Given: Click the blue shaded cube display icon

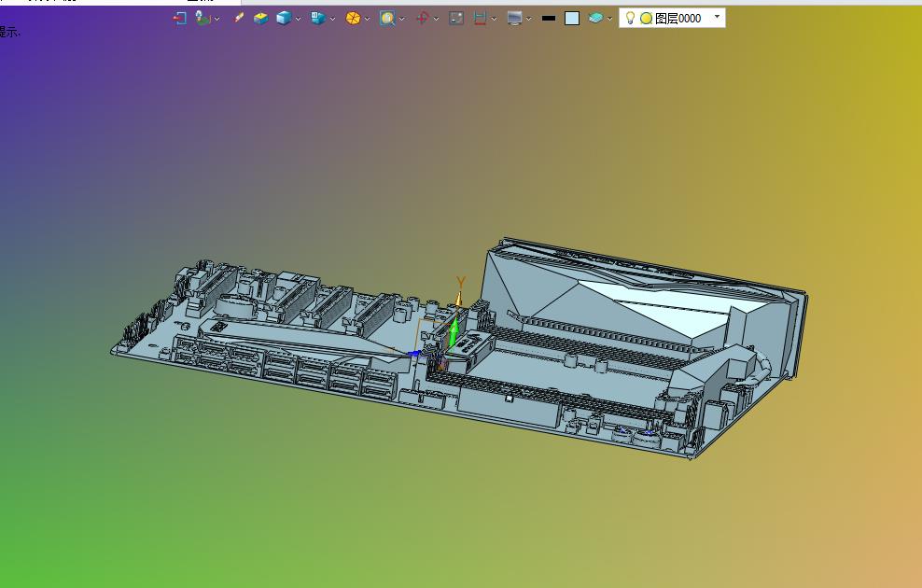Looking at the screenshot, I should click(x=284, y=19).
